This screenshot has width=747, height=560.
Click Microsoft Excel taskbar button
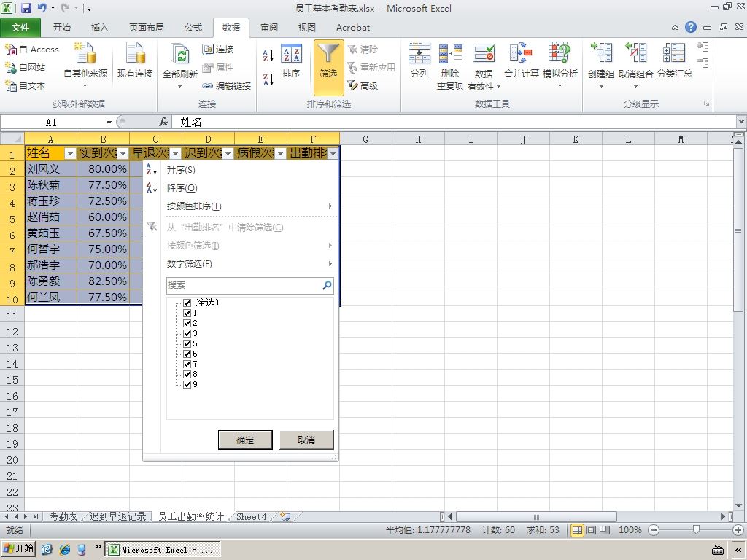click(163, 550)
